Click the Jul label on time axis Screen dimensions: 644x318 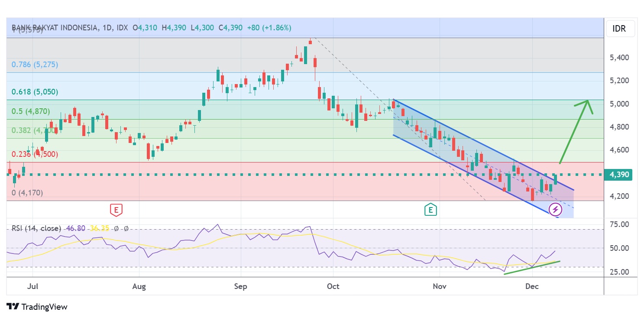coord(32,286)
